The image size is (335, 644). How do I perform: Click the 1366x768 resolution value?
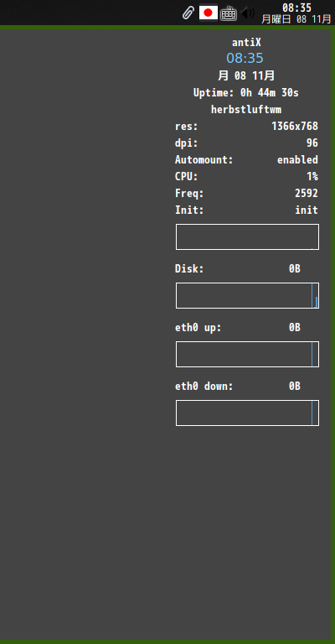coord(295,127)
